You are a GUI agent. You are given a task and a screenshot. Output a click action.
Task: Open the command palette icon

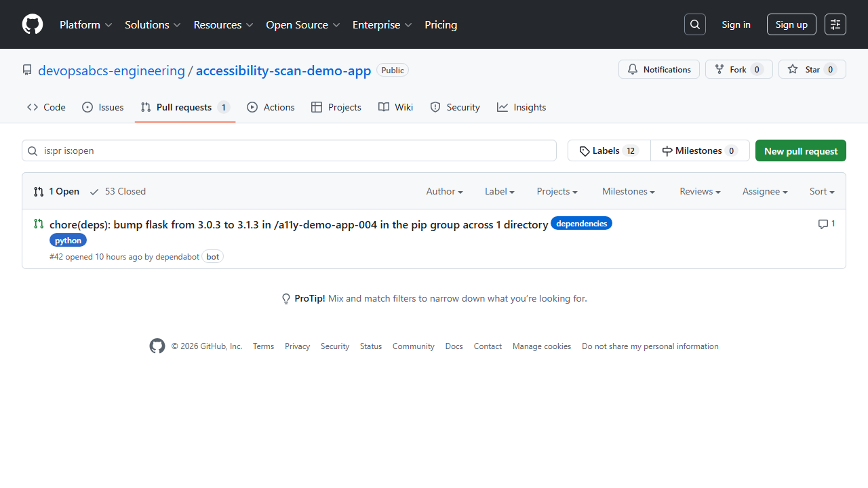[x=835, y=24]
